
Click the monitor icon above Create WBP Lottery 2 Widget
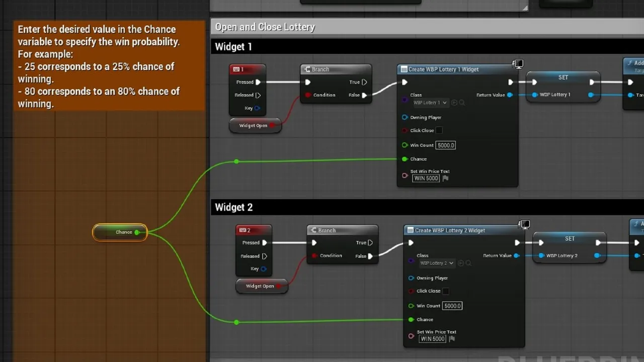point(524,224)
